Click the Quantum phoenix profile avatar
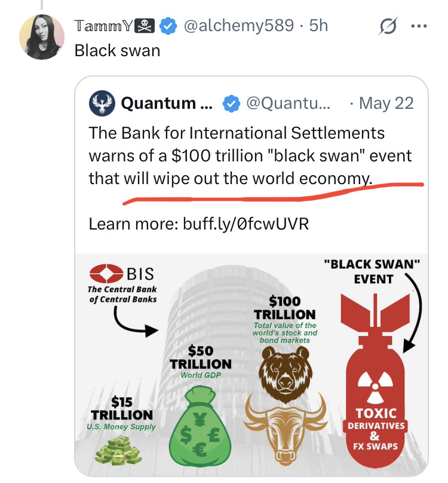Screen dimensions: 448x483 coord(102,103)
